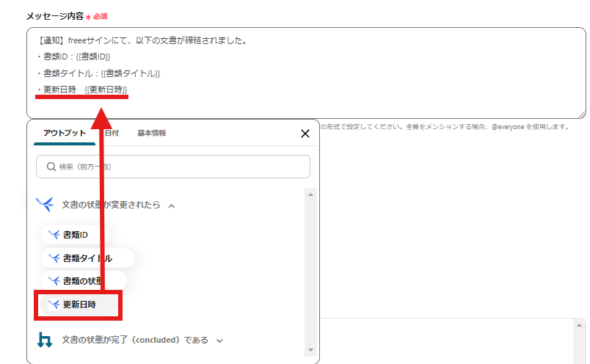Click the page scrollbar up arrow at bottom right

pyautogui.click(x=579, y=325)
